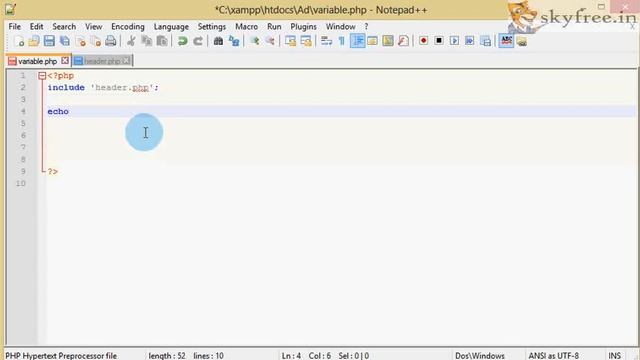
Task: Click the Close All toolbar icon
Action: [x=96, y=41]
